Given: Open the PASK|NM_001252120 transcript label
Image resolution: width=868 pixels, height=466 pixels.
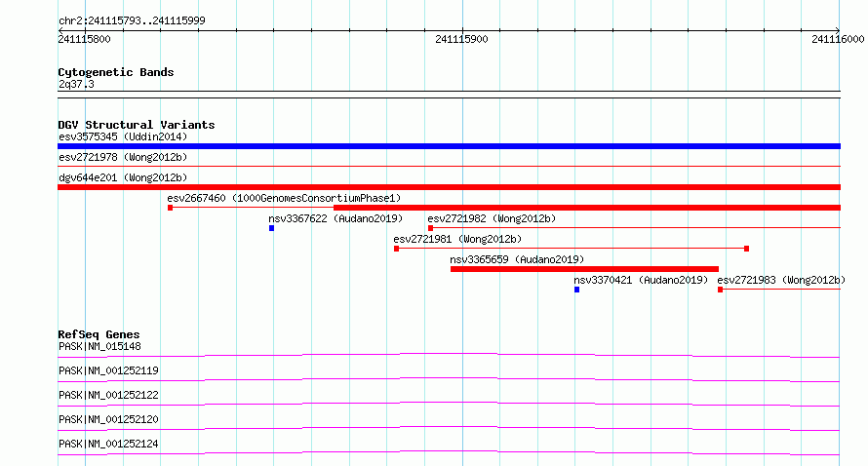Looking at the screenshot, I should coord(108,419).
